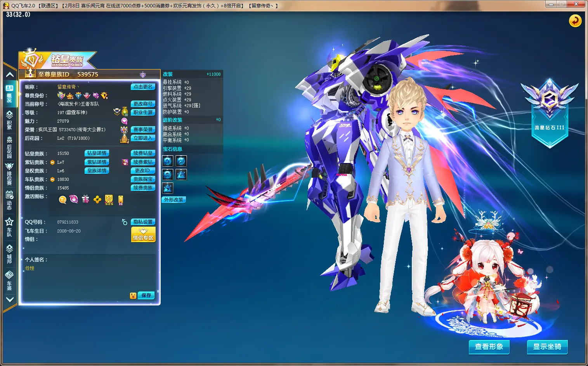This screenshot has width=588, height=366.
Task: Click the 钻皇贵族 Diamond Noble banner
Action: tap(58, 59)
